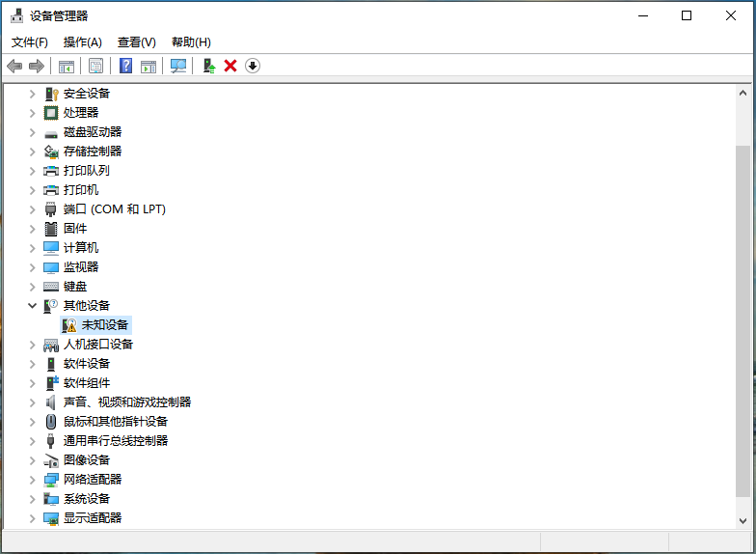Click the 打印机 printer icon
The image size is (756, 554).
click(51, 190)
